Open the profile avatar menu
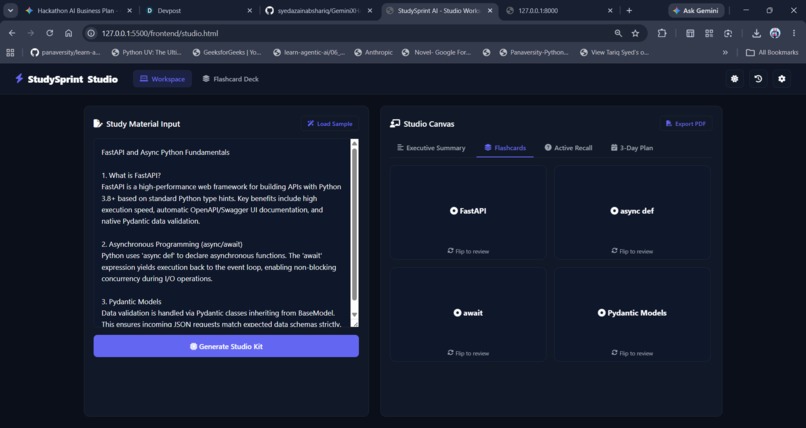 (775, 33)
